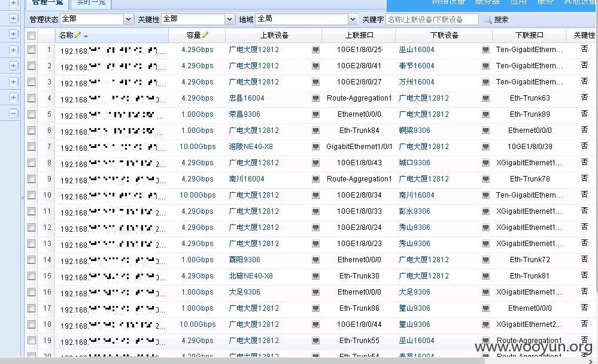This screenshot has width=598, height=364.
Task: Click the device icon after 南川16004 in row 9
Action: (315, 179)
